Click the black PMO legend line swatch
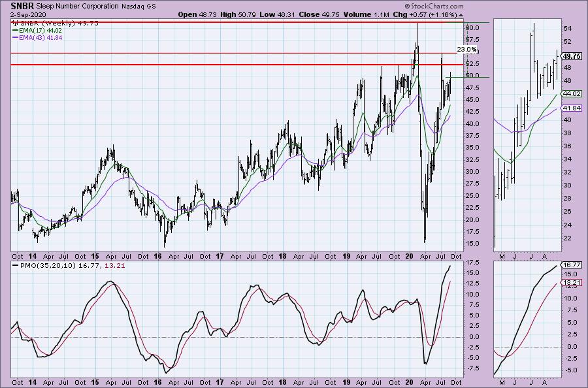 pos(15,265)
